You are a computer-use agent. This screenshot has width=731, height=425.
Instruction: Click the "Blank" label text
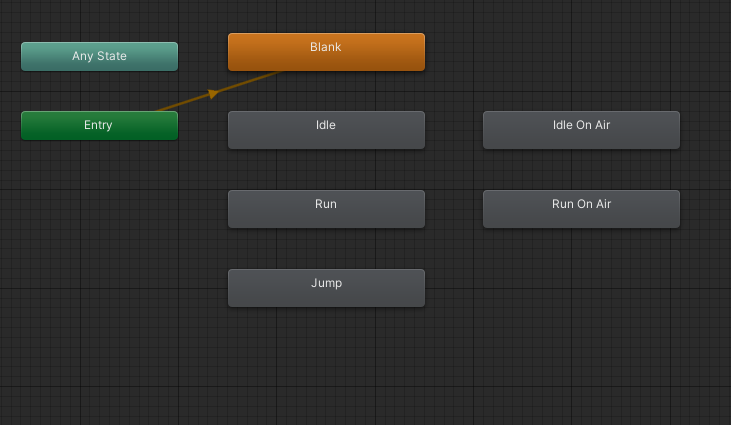click(x=326, y=47)
